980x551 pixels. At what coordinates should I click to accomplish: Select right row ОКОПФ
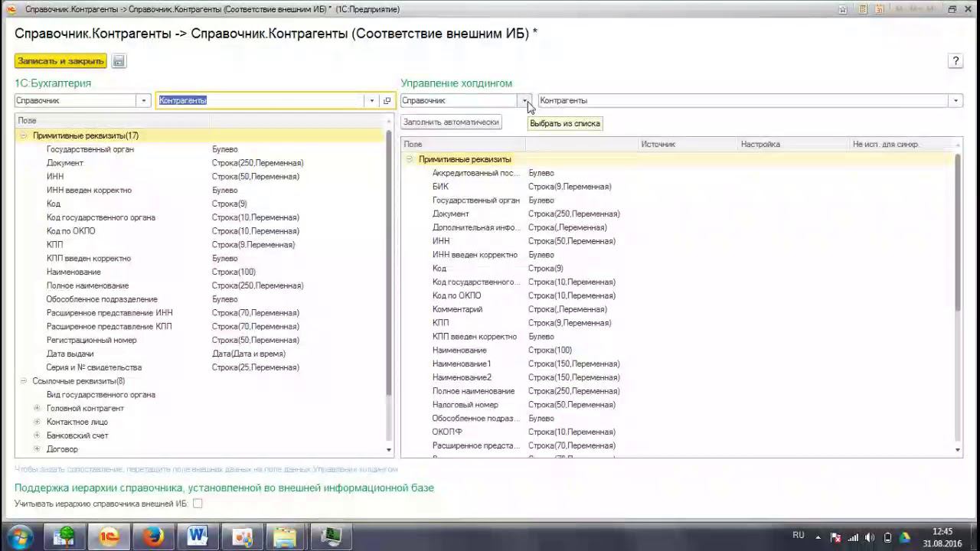coord(678,432)
